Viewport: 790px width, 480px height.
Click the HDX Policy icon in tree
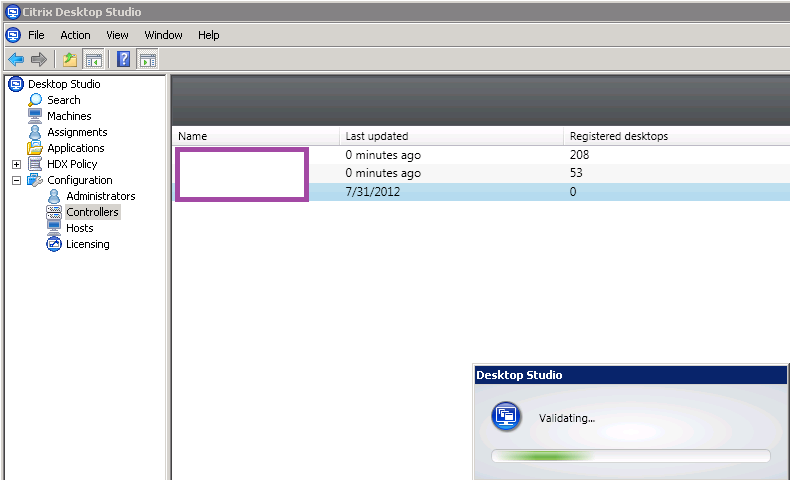35,164
